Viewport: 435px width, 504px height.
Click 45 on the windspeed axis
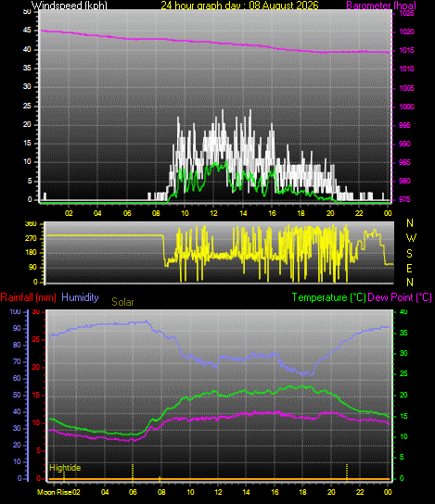27,31
